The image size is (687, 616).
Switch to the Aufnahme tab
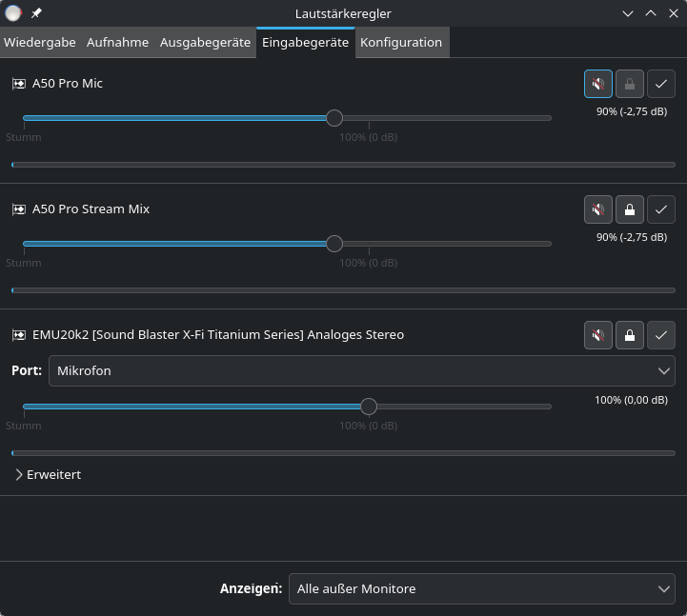click(117, 43)
